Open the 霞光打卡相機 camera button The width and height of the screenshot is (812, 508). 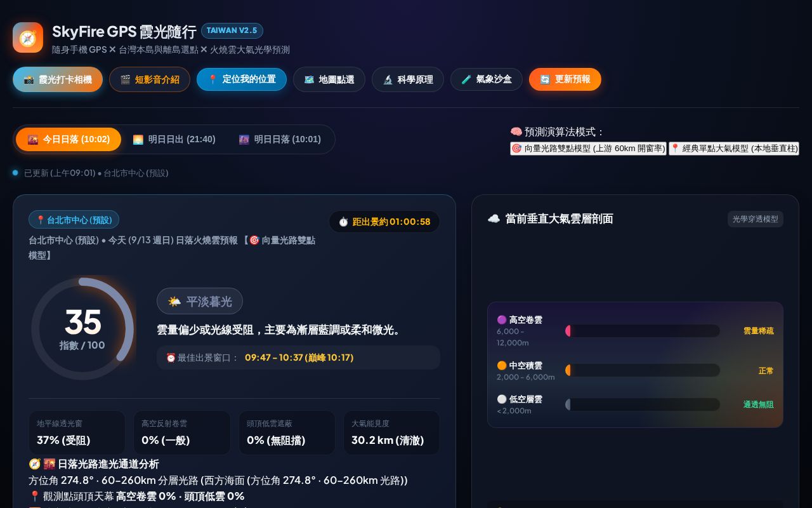[58, 79]
